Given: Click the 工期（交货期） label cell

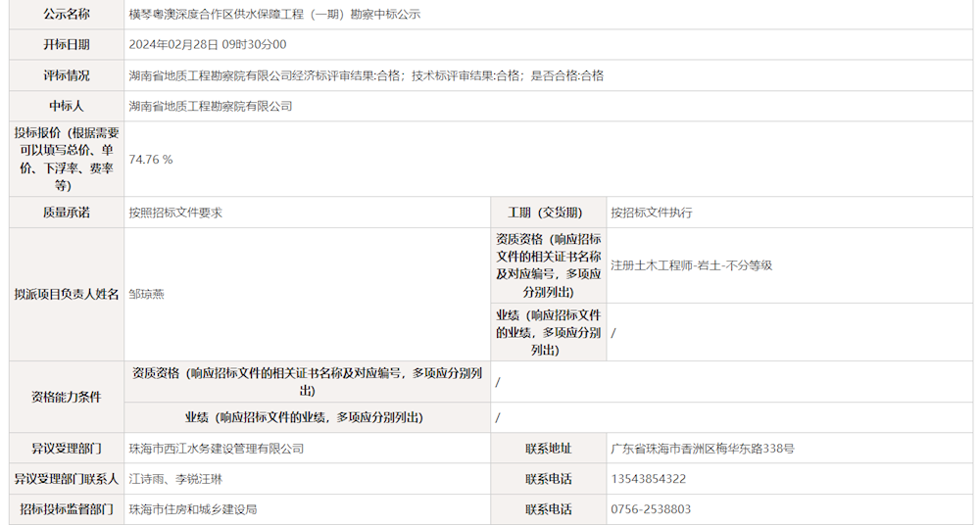Looking at the screenshot, I should click(x=548, y=213).
